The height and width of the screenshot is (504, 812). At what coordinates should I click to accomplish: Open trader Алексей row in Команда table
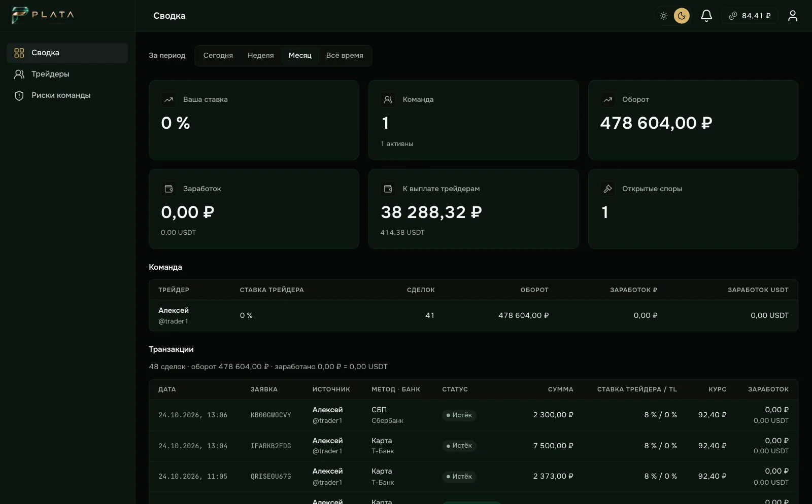473,315
